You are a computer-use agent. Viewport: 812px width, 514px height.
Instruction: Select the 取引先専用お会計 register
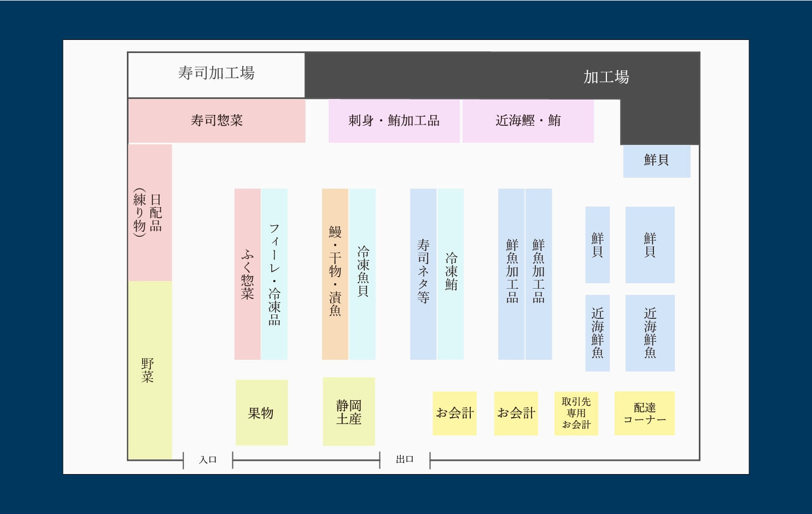pyautogui.click(x=576, y=413)
